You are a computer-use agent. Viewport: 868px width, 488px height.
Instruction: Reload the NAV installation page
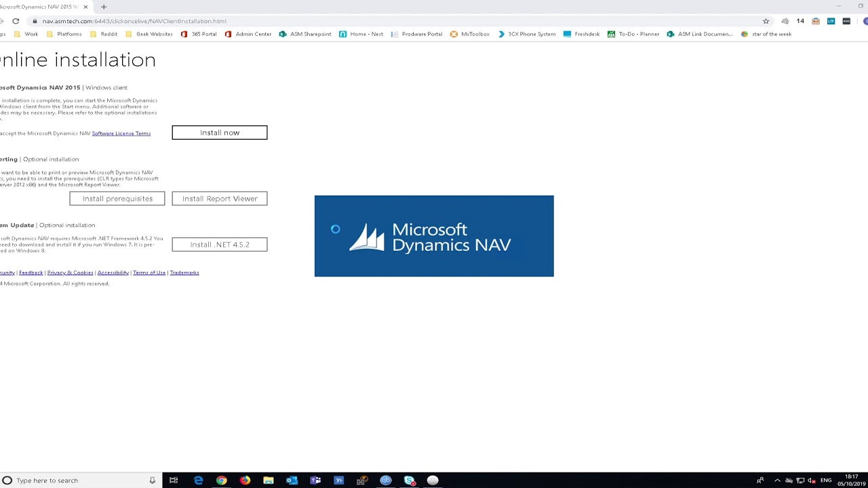16,21
